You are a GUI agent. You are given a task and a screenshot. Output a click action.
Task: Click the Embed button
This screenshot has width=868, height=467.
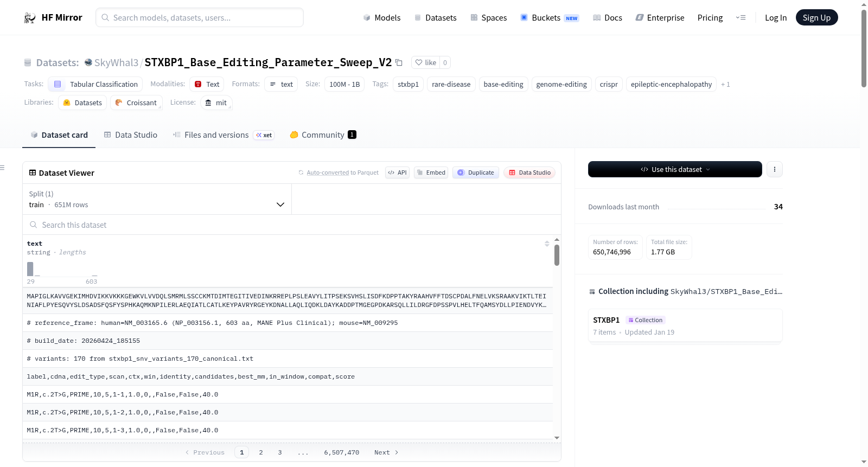(x=431, y=172)
